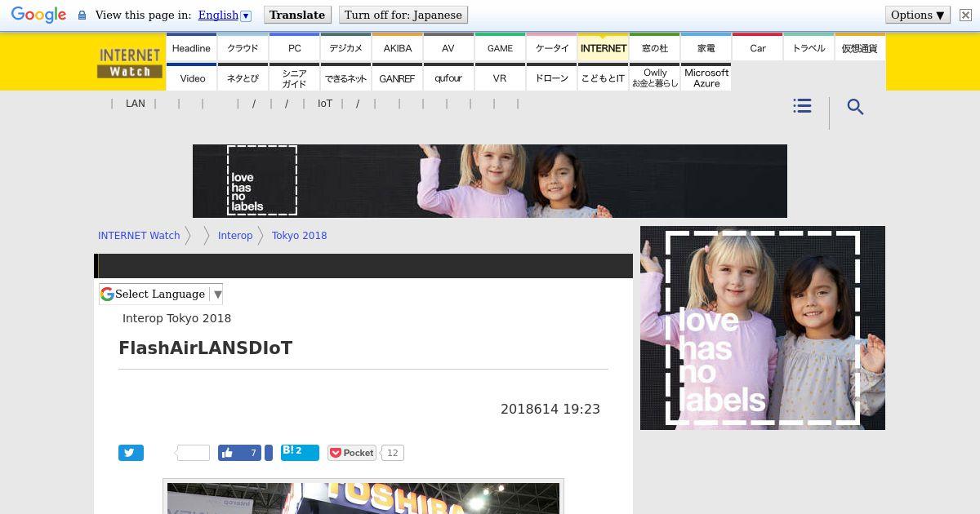Turn off translation for Japanese

(403, 15)
